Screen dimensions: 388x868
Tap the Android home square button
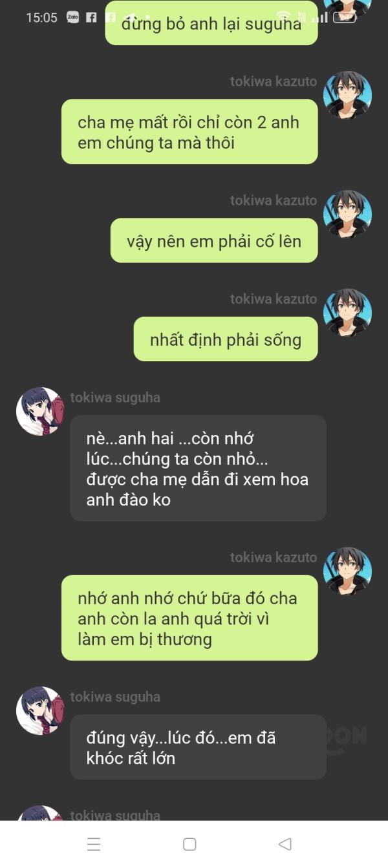(x=189, y=844)
